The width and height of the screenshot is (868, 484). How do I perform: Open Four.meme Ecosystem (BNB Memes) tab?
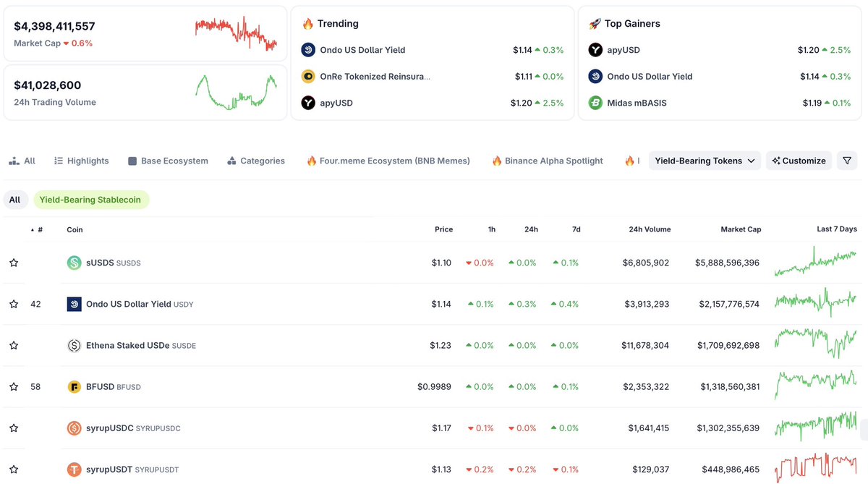pos(388,161)
